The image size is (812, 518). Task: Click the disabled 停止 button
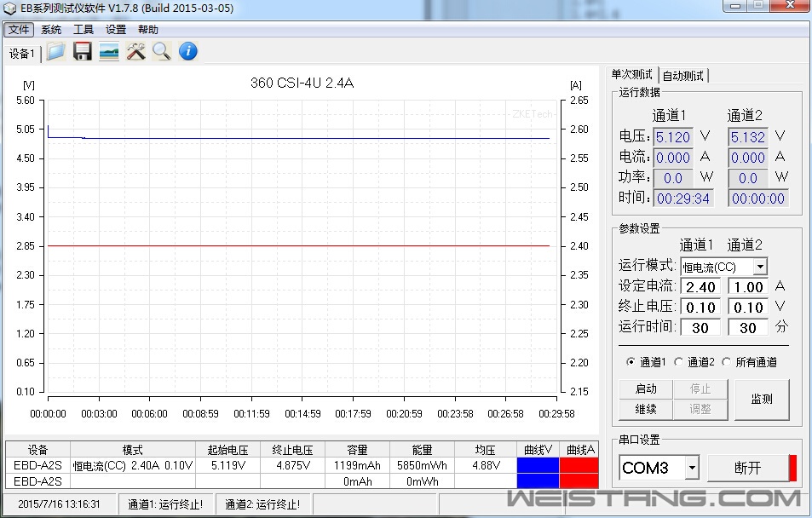tap(700, 388)
